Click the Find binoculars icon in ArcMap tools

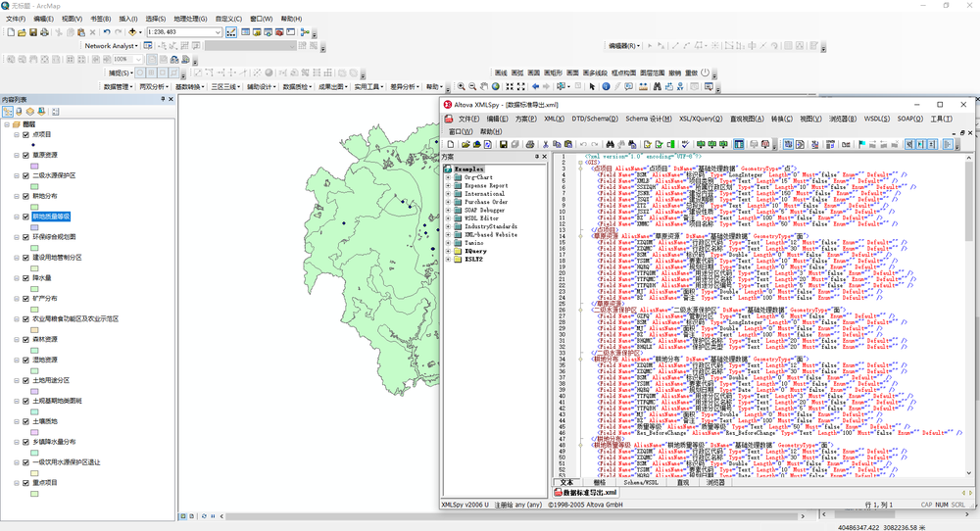[658, 86]
